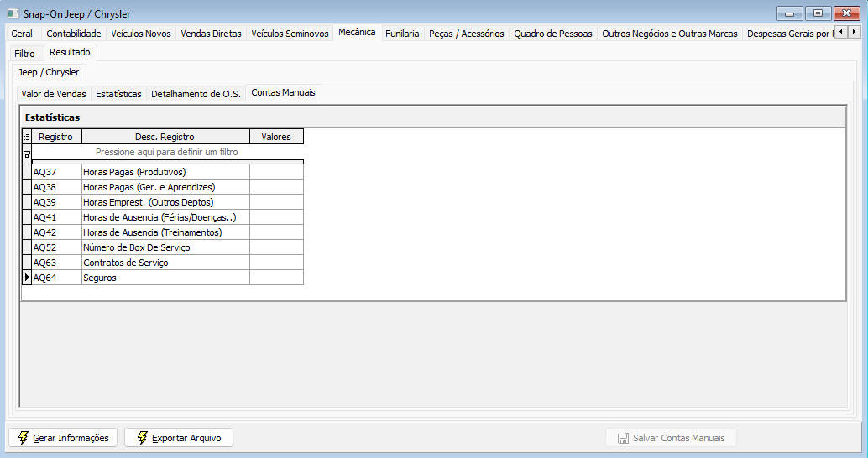Select the AQ64 row code
868x458 pixels.
[x=56, y=278]
